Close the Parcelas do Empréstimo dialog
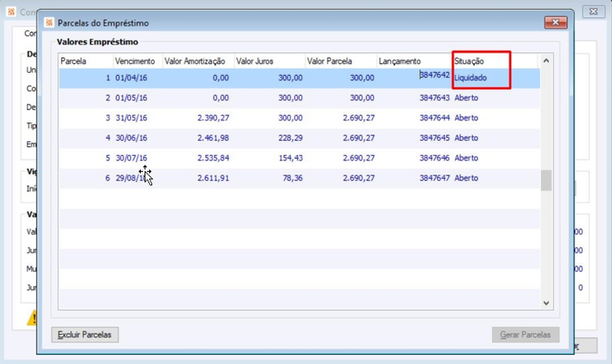Viewport: 612px width, 364px height. click(x=555, y=22)
